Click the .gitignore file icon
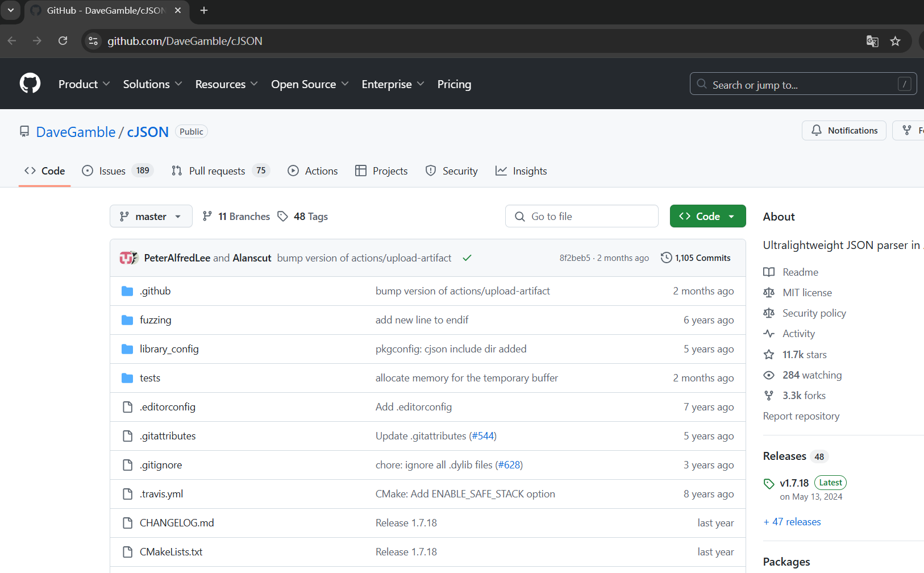Image resolution: width=924 pixels, height=573 pixels. (128, 465)
